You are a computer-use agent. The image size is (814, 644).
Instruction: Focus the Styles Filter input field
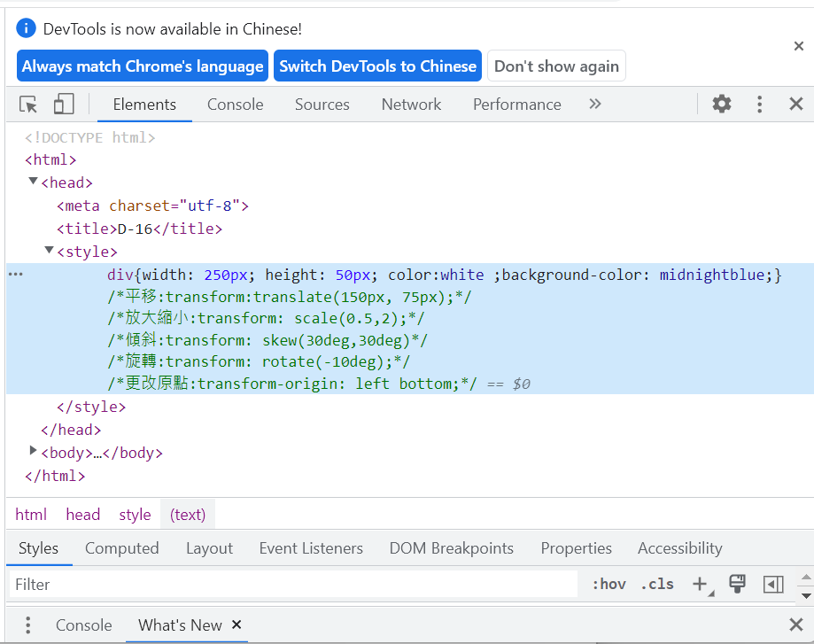pyautogui.click(x=293, y=585)
